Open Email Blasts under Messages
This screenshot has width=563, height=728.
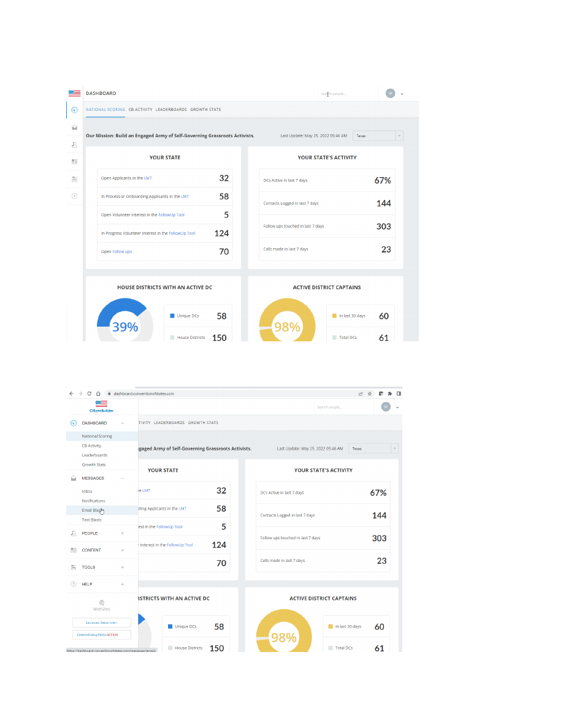point(92,510)
